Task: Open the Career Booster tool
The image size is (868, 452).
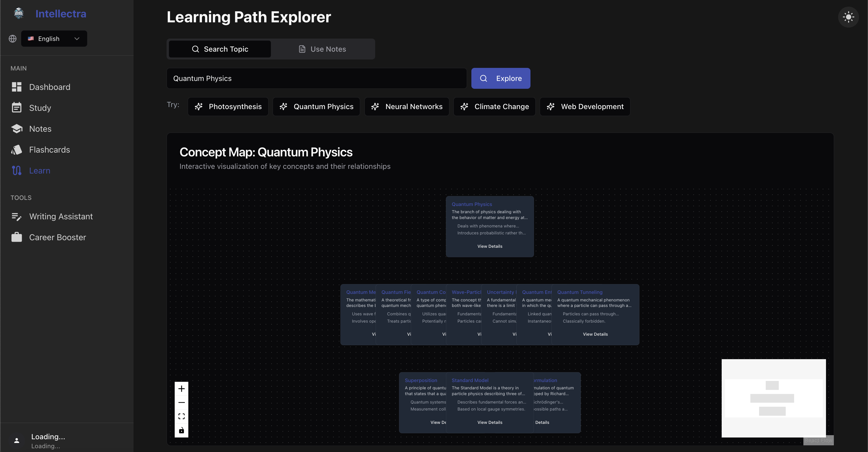Action: [57, 238]
